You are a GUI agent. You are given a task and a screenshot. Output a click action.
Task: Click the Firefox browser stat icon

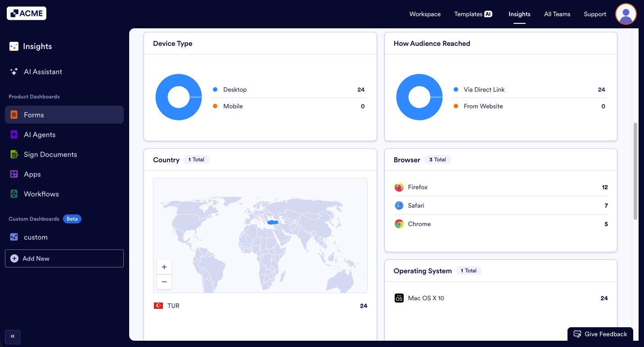pyautogui.click(x=399, y=187)
